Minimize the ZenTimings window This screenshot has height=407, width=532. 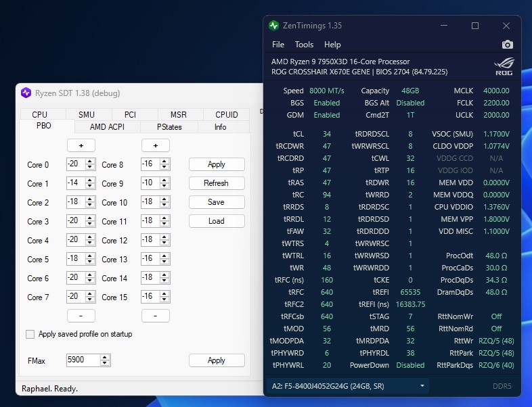[x=444, y=26]
